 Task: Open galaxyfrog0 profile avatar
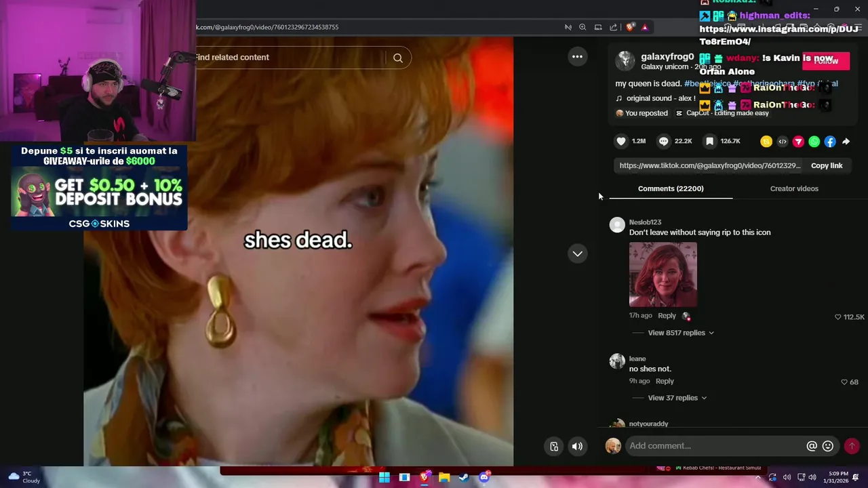coord(625,61)
